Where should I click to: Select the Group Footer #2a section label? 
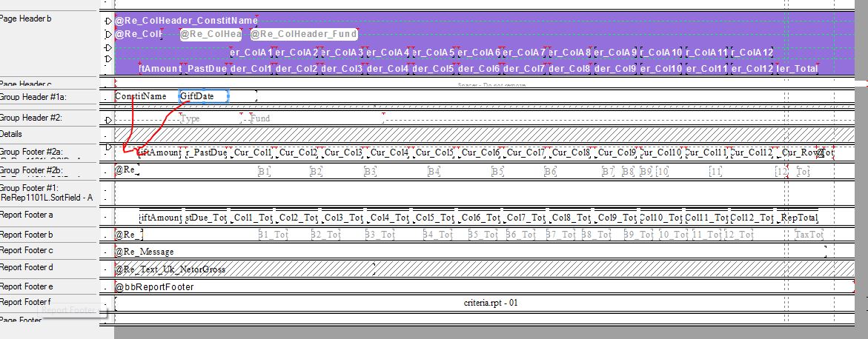pyautogui.click(x=31, y=151)
